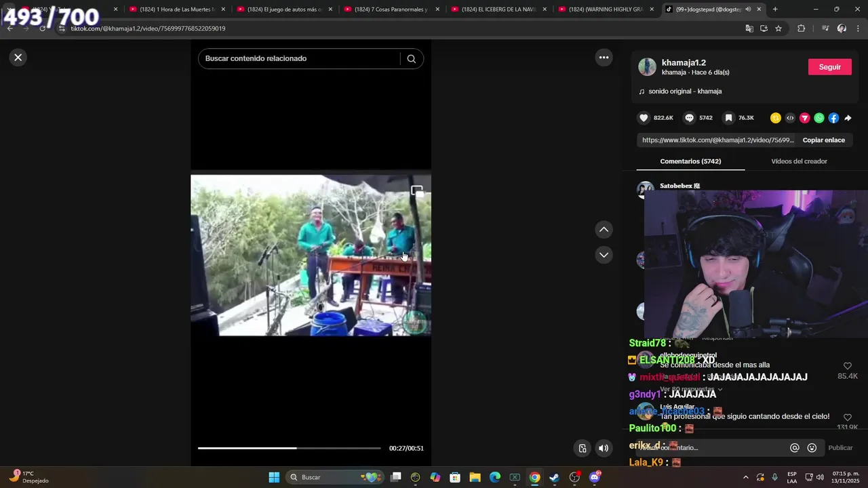The height and width of the screenshot is (488, 868).
Task: Switch to 'EL ICEBERG DE LA NAVI' browser tab
Action: [x=498, y=9]
